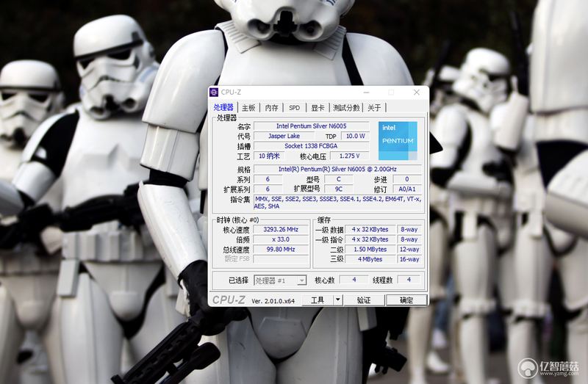
Task: Click the name field Intel Pentium Silver N6005
Action: coord(311,126)
